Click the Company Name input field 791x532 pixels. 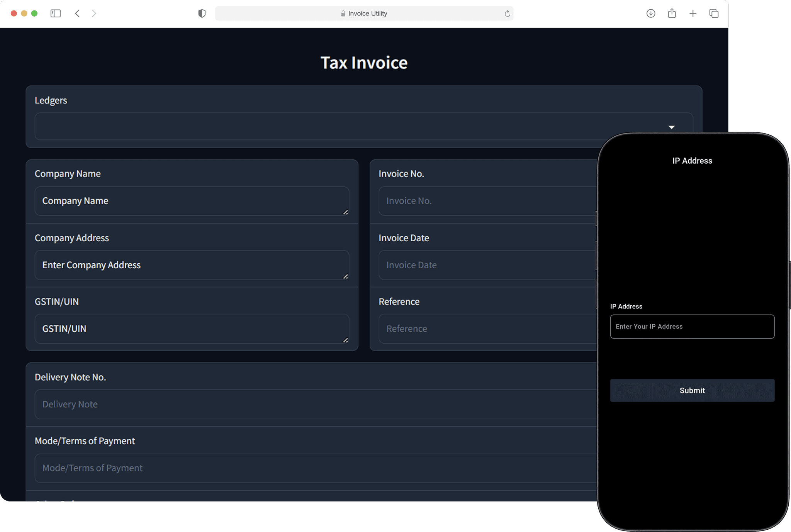tap(192, 201)
